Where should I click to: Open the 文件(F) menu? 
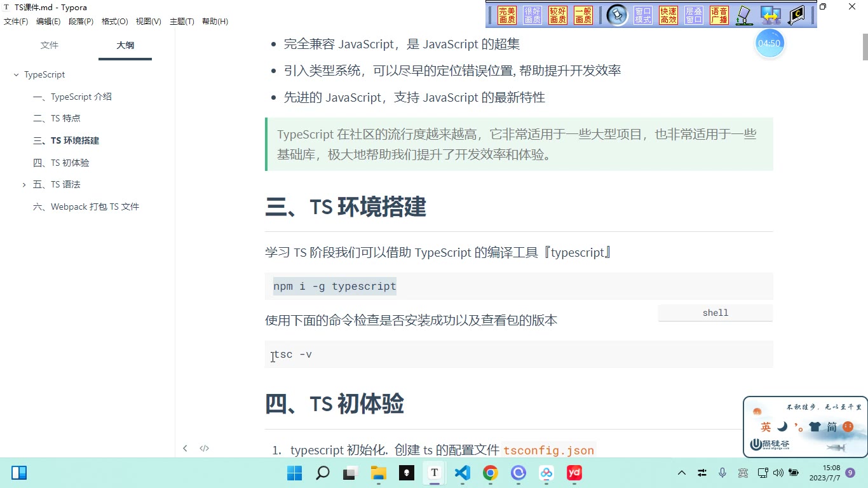pos(16,22)
